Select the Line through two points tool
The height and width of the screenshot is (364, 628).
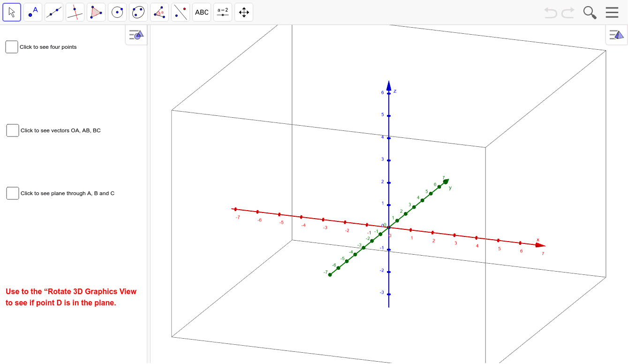coord(53,12)
